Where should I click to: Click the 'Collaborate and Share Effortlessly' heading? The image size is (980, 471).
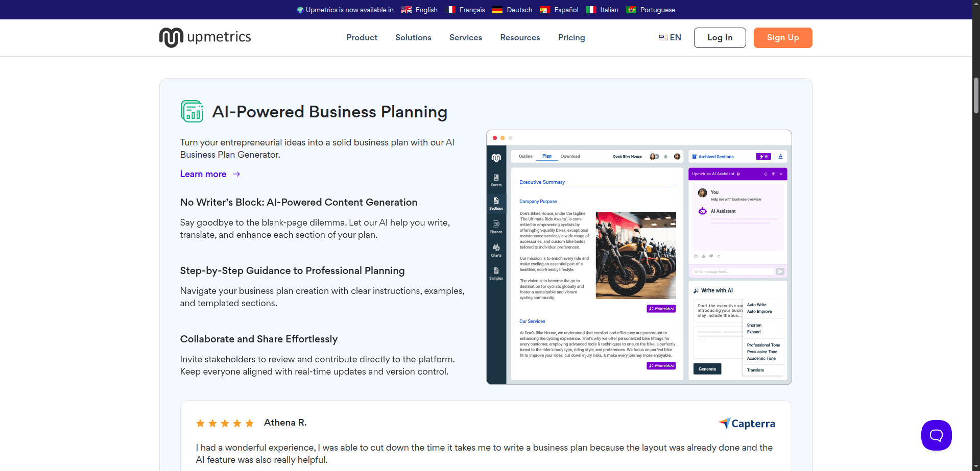pyautogui.click(x=258, y=339)
